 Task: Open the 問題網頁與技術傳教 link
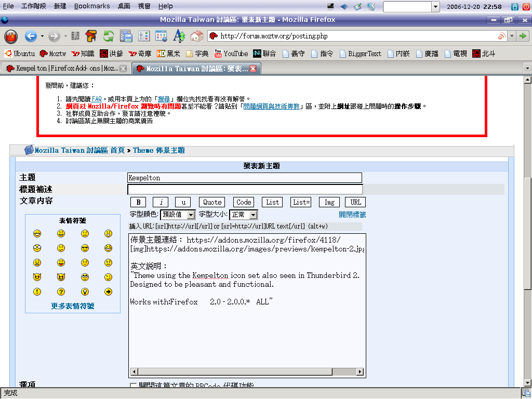[271, 106]
